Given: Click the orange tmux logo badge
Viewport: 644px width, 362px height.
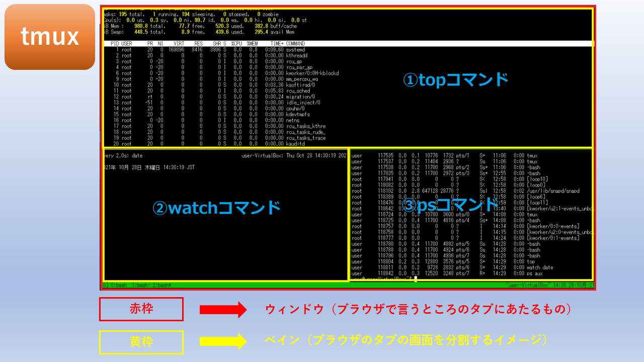Looking at the screenshot, I should pyautogui.click(x=50, y=37).
